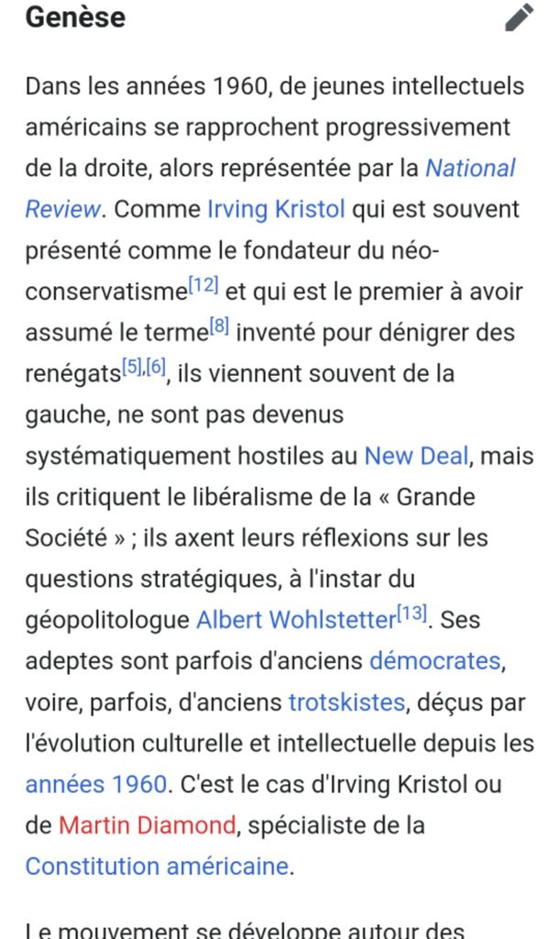Follow the 'démocrates' link
The height and width of the screenshot is (939, 560).
pos(434,661)
